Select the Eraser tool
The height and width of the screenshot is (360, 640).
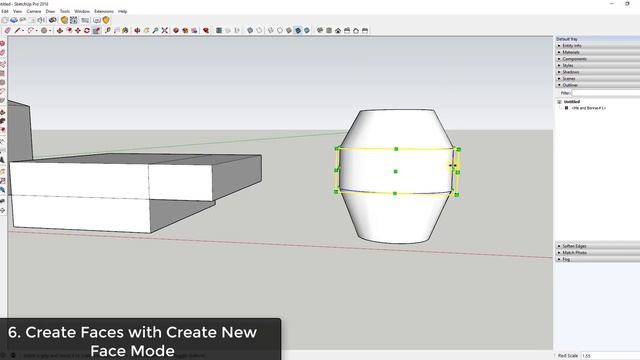[7, 31]
